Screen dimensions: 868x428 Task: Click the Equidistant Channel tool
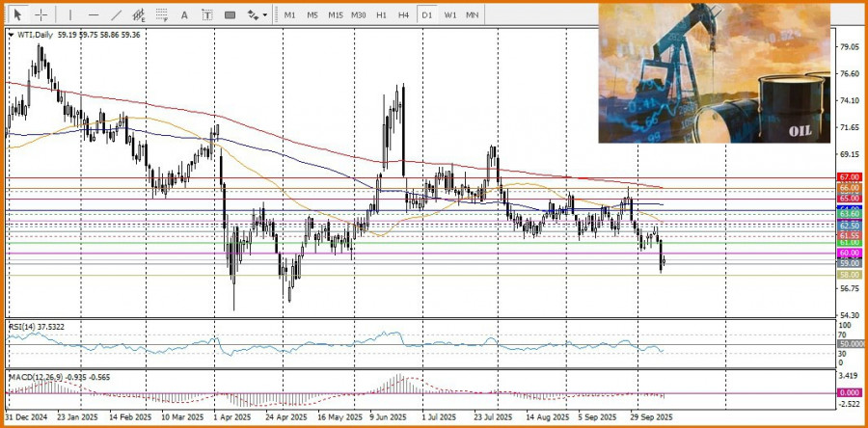(x=140, y=14)
